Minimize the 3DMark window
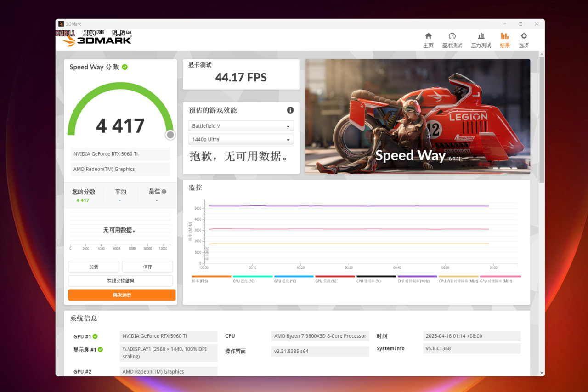Image resolution: width=588 pixels, height=392 pixels. 504,24
